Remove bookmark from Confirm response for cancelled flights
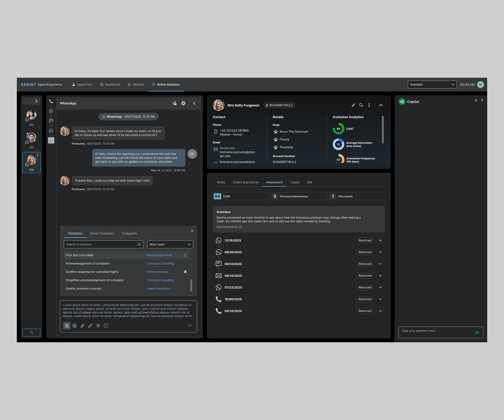 click(x=185, y=272)
